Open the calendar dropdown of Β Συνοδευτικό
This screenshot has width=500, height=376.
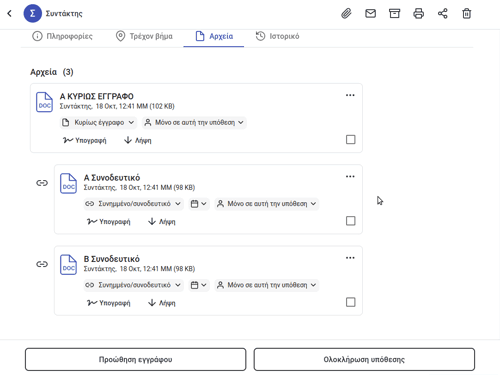[x=199, y=285]
